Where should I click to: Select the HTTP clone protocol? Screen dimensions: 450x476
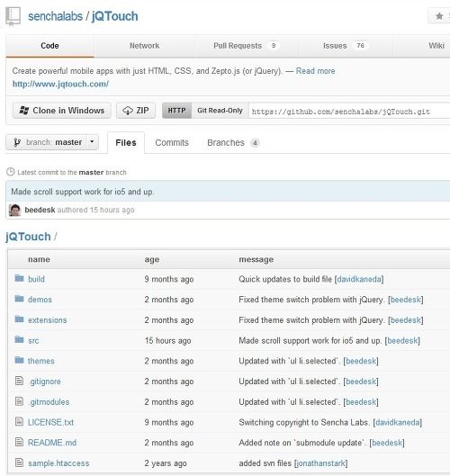tap(176, 111)
